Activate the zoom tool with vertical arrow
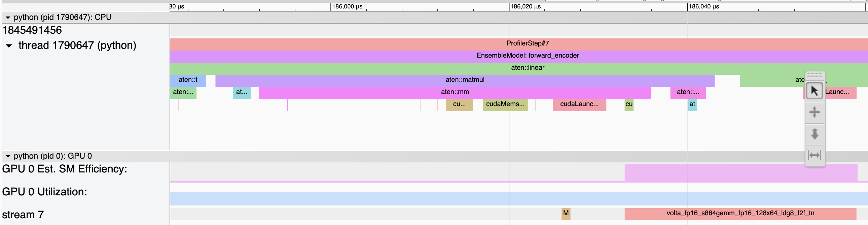Screen dimensions: 868x225 [815, 134]
